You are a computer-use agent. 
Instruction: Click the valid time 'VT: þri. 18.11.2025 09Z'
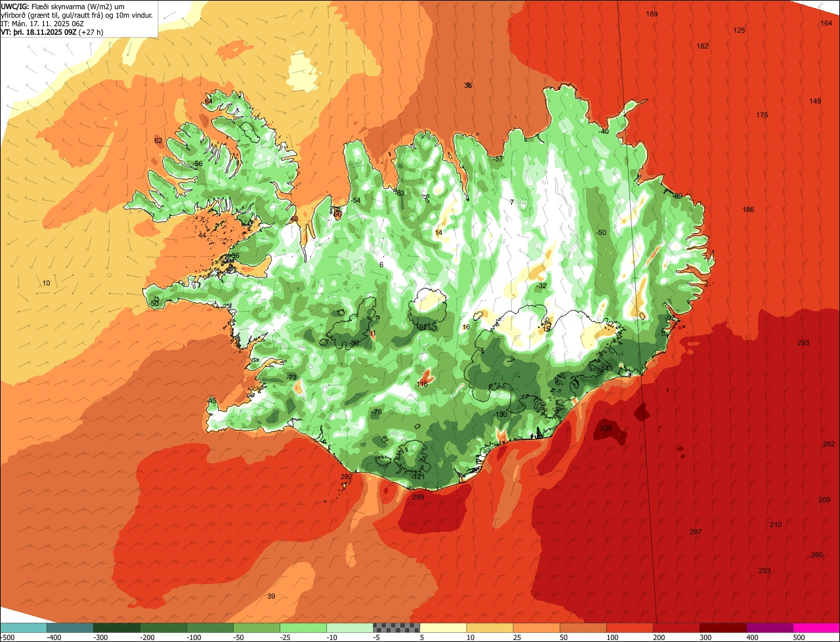coord(39,32)
